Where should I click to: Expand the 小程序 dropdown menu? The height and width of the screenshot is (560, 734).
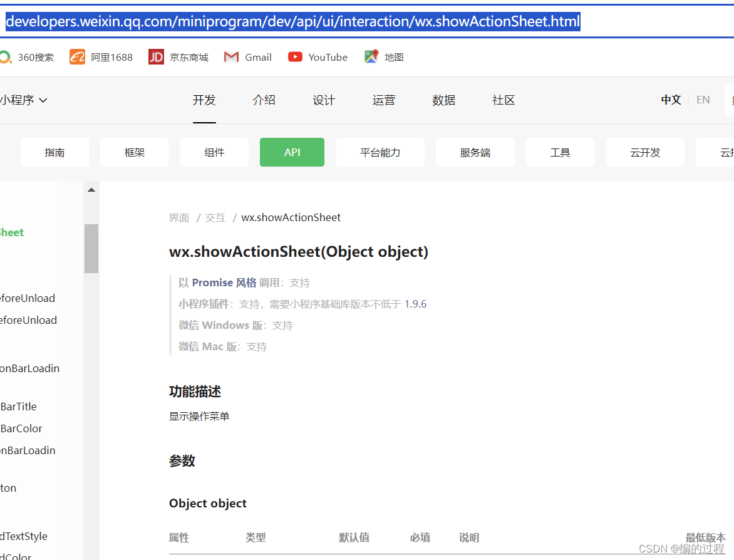click(x=23, y=100)
